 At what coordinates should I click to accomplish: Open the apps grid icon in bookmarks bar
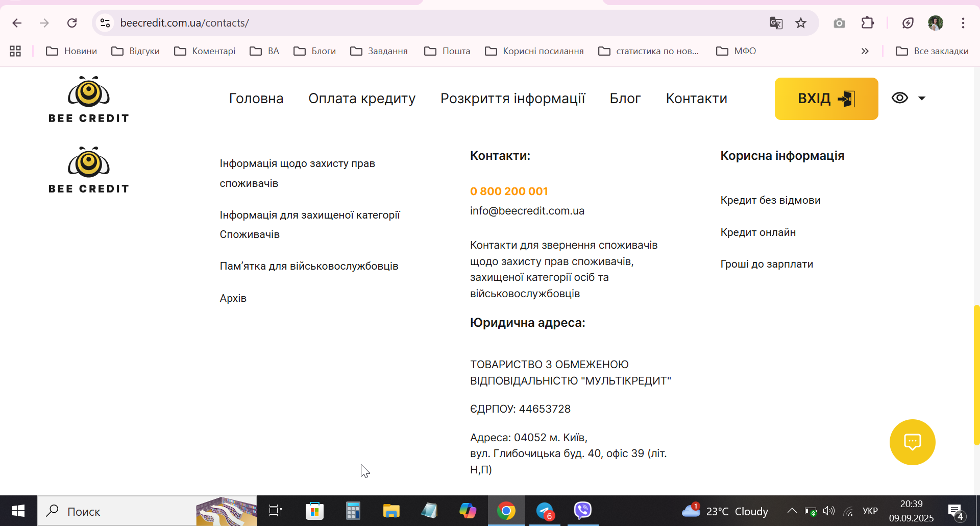pos(15,51)
